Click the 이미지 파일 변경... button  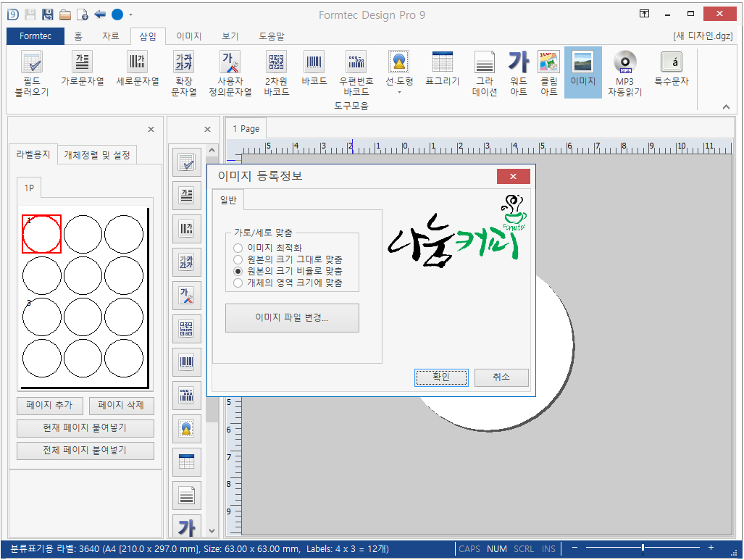[292, 317]
